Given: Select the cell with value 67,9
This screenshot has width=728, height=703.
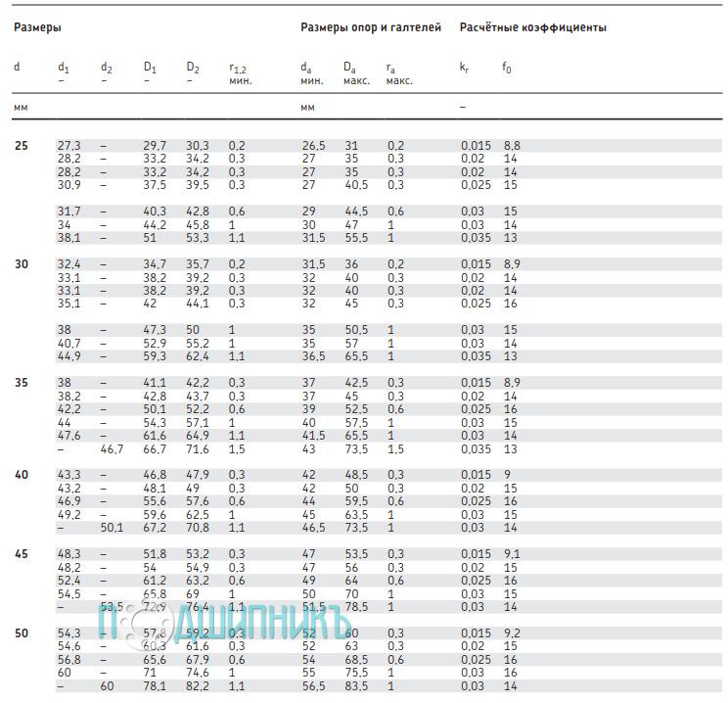Looking at the screenshot, I should click(198, 660).
